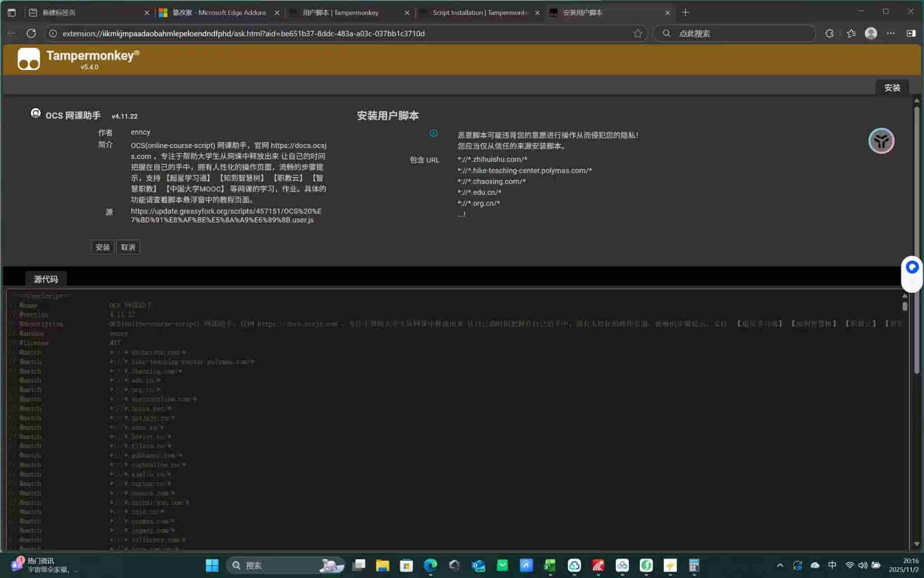Open the Favorites list icon in toolbar
This screenshot has width=924, height=578.
pyautogui.click(x=851, y=33)
